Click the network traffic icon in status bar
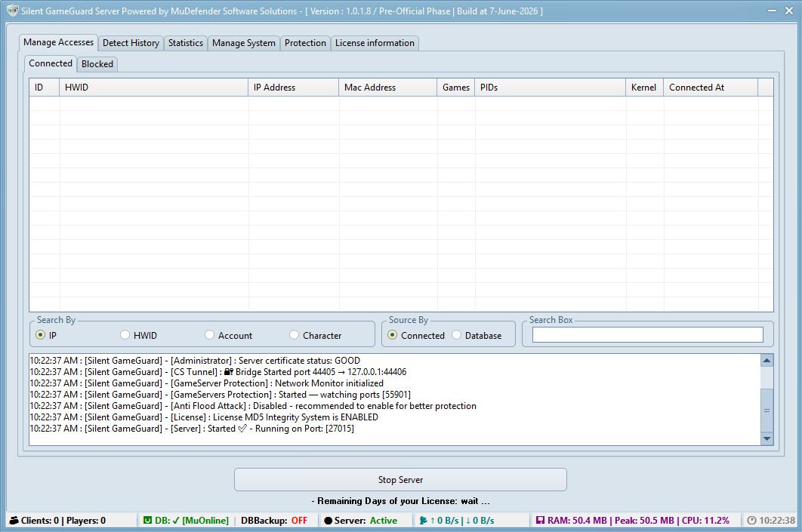 pyautogui.click(x=423, y=520)
